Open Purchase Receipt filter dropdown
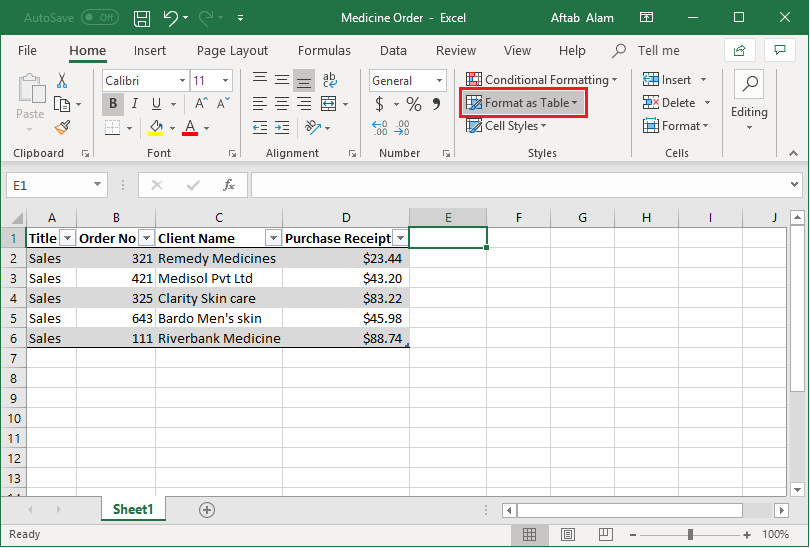Viewport: 810px width, 548px height. pos(400,238)
